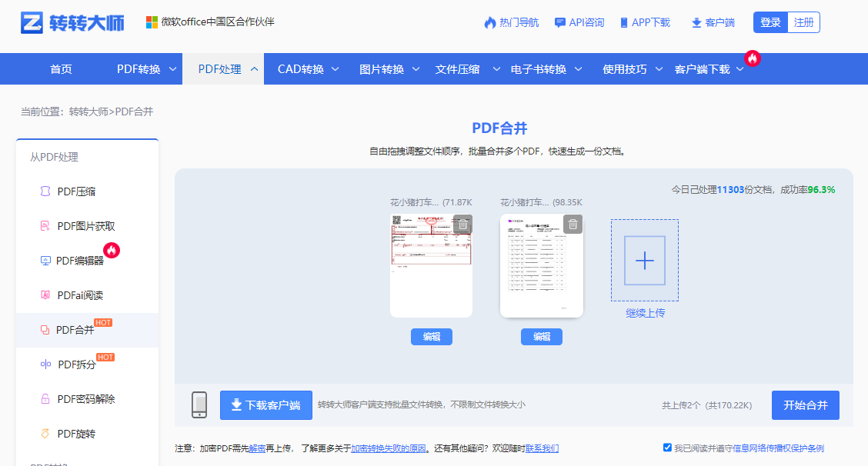Image resolution: width=868 pixels, height=466 pixels.
Task: Select the second PDF table thumbnail
Action: tap(542, 265)
